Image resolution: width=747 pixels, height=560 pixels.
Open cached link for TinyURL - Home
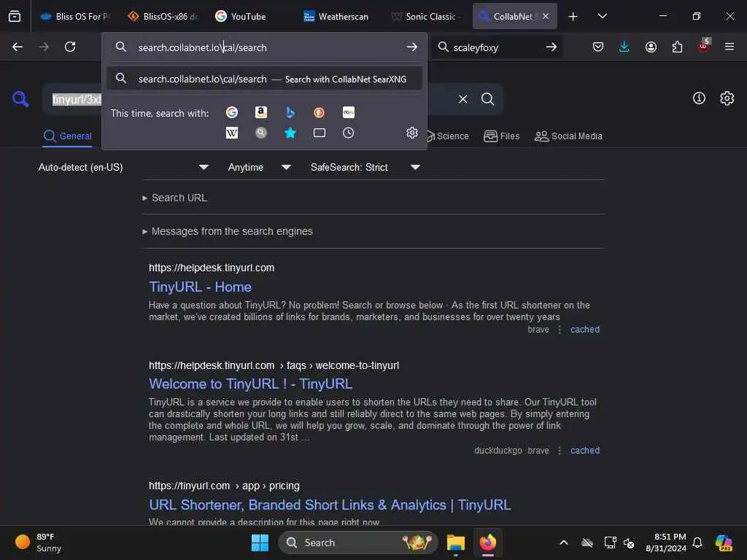pos(585,330)
